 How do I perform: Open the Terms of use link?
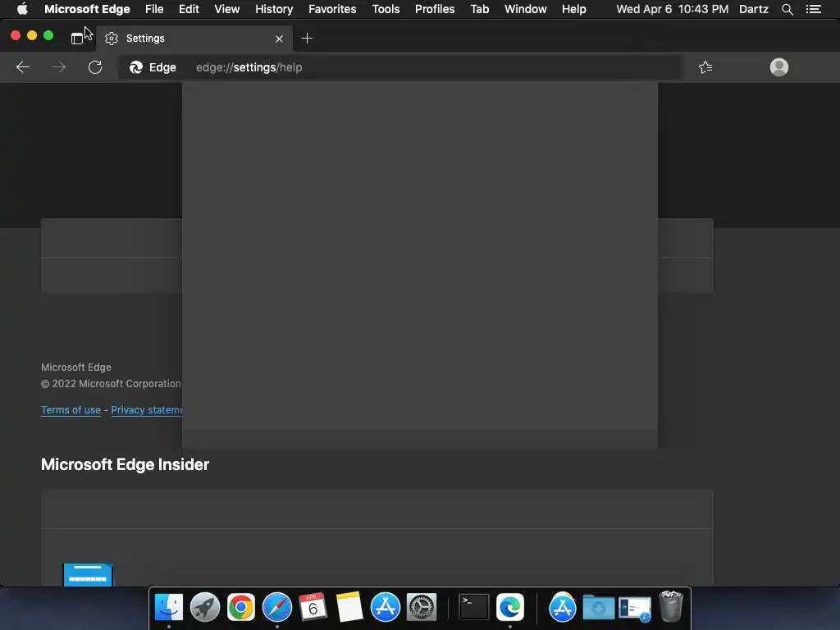71,410
